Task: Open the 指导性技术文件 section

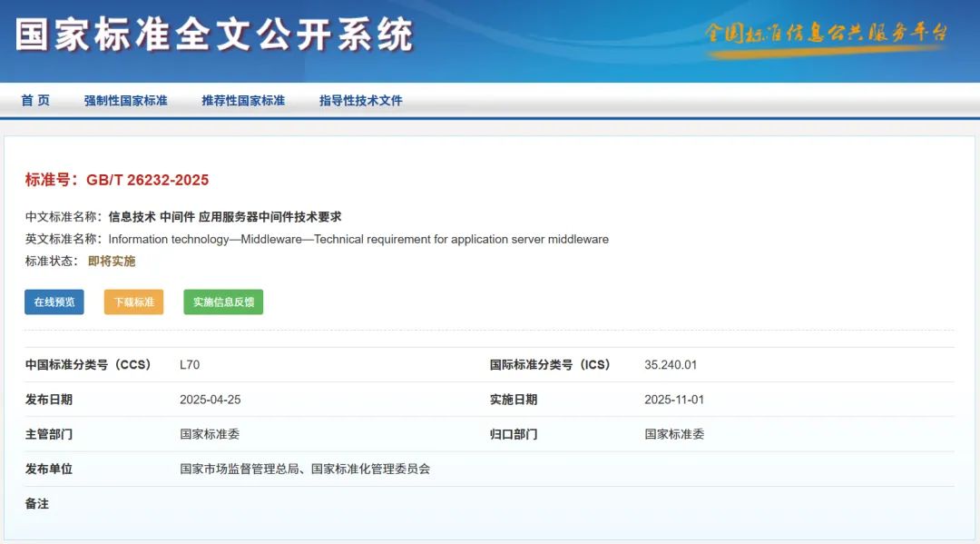Action: (358, 100)
